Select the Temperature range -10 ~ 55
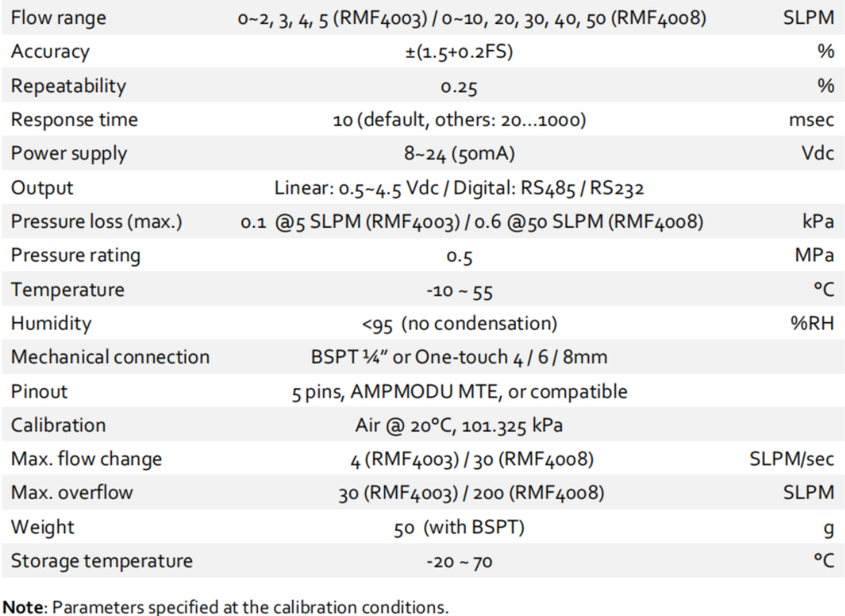The width and height of the screenshot is (845, 616). [x=459, y=291]
